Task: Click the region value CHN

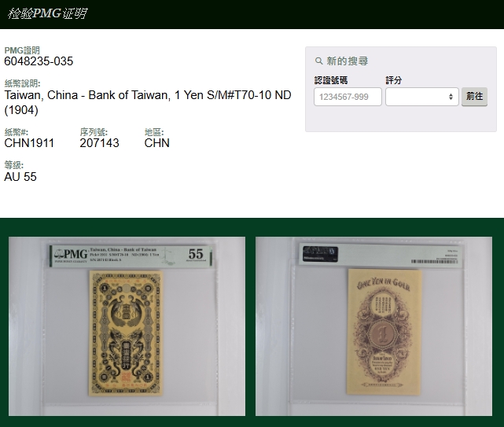Action: (156, 143)
